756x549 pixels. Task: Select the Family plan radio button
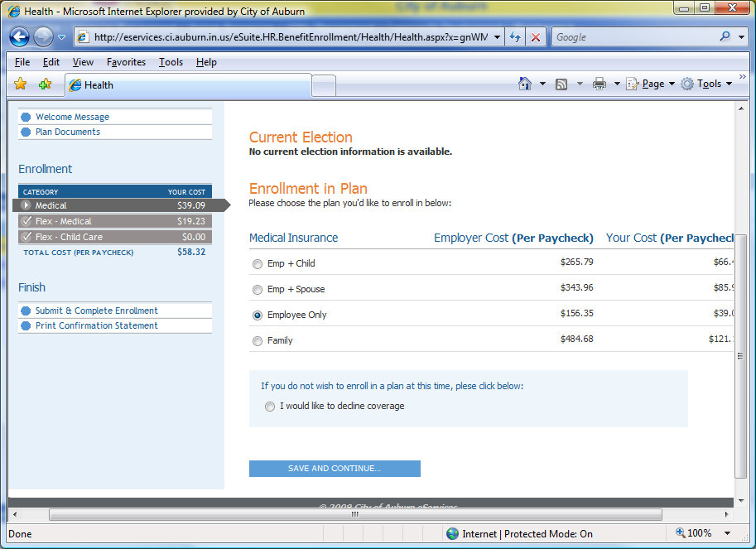(258, 341)
